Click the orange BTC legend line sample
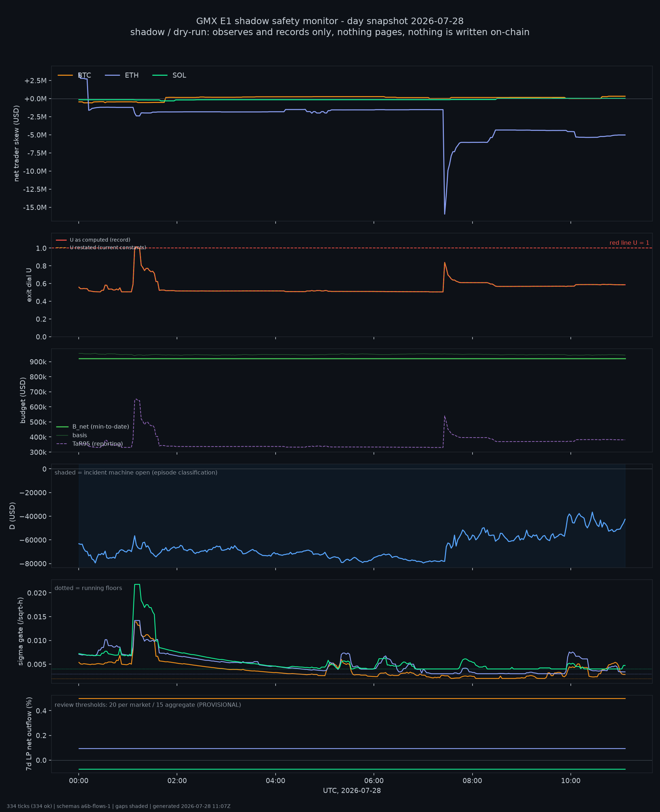Screen dimensions: 660x812 click(65, 75)
